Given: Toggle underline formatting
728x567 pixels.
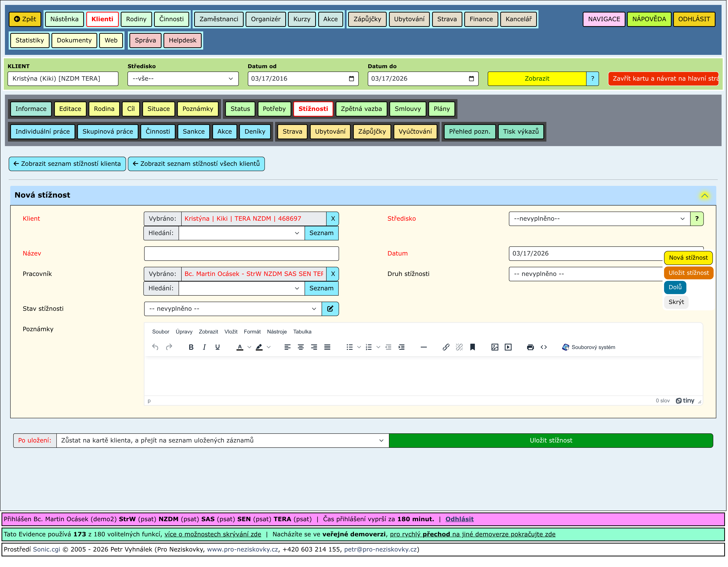Looking at the screenshot, I should click(217, 347).
